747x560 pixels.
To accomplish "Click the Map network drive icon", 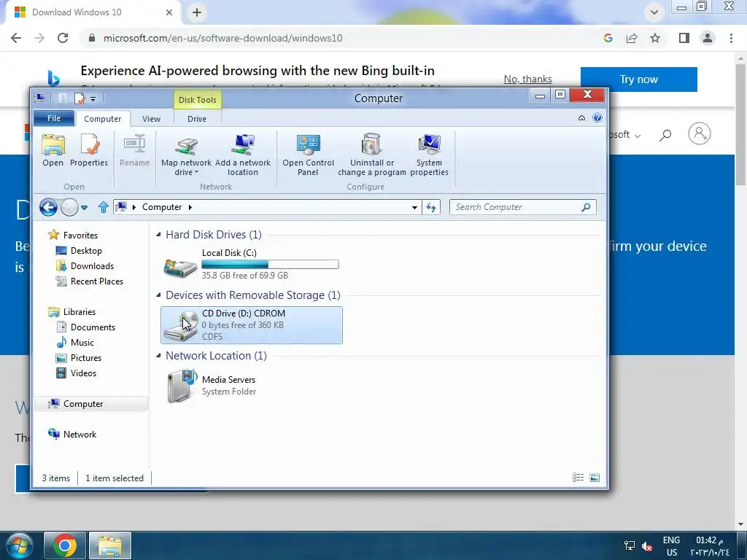I will pyautogui.click(x=186, y=155).
